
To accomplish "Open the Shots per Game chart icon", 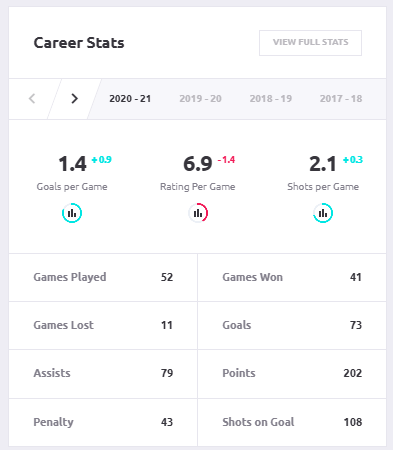I will 323,213.
